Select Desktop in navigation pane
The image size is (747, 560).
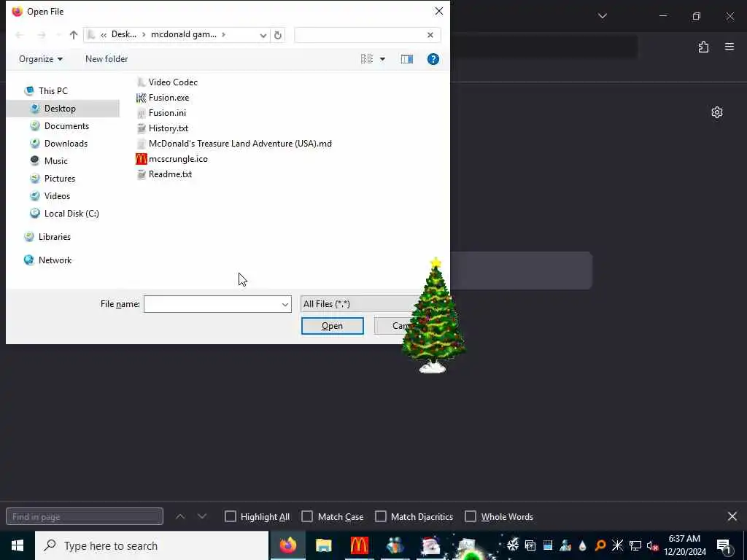pos(60,109)
